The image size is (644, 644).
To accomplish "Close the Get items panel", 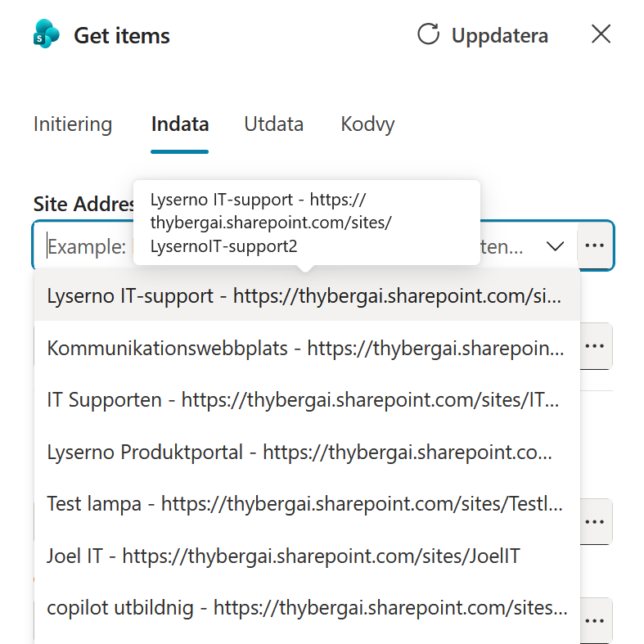I will click(x=601, y=34).
